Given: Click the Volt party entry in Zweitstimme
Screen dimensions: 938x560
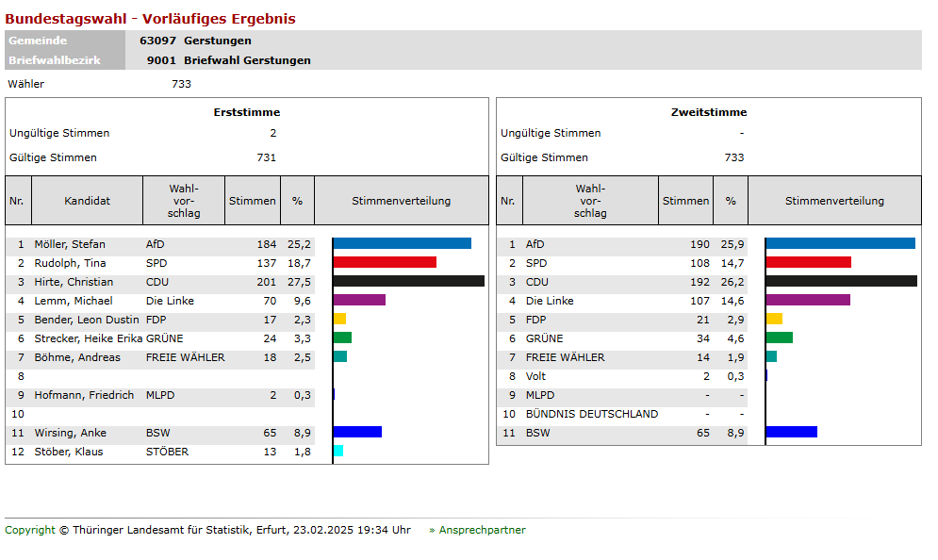Looking at the screenshot, I should pyautogui.click(x=535, y=376).
